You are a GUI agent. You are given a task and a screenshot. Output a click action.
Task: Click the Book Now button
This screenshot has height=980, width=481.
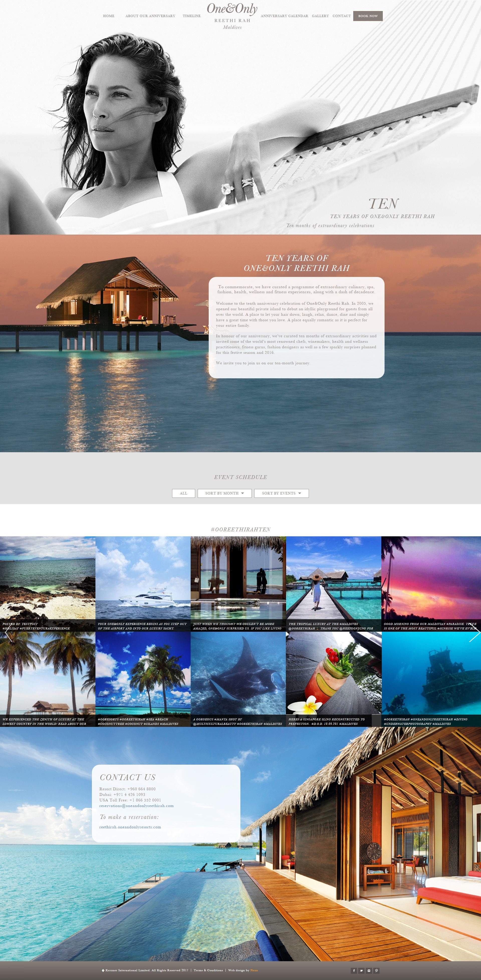(368, 16)
